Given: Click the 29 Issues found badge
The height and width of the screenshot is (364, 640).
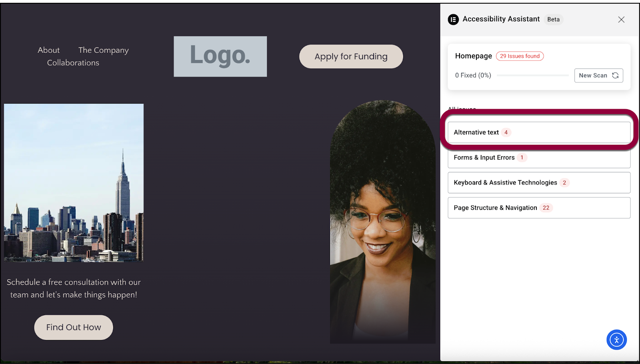Looking at the screenshot, I should click(520, 56).
